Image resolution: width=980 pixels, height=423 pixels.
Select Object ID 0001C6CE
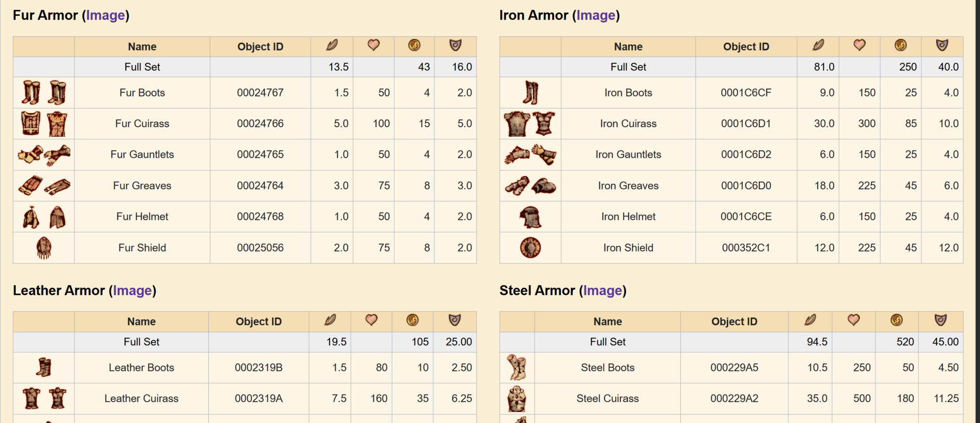(746, 217)
